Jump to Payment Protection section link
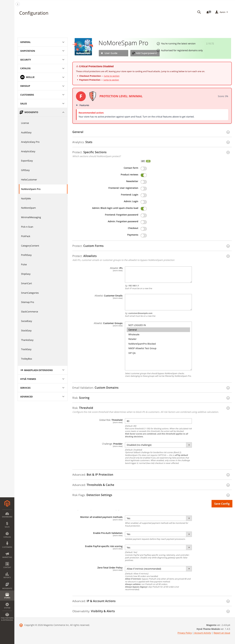The height and width of the screenshot is (644, 235). [x=111, y=80]
